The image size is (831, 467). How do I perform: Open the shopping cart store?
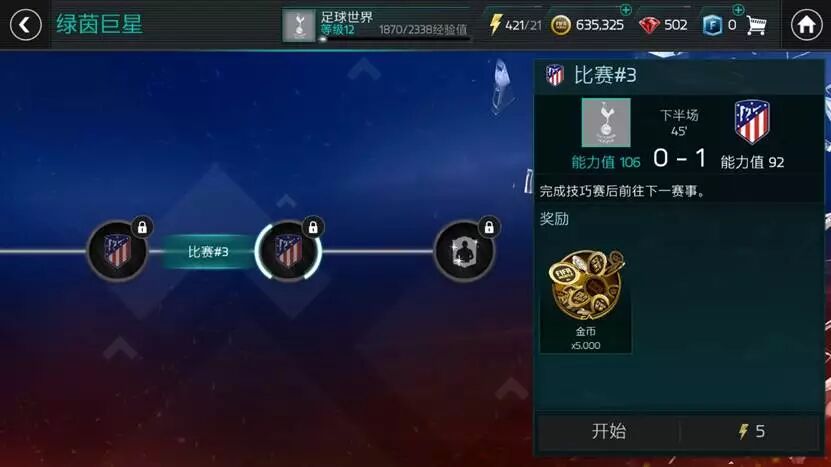point(756,25)
